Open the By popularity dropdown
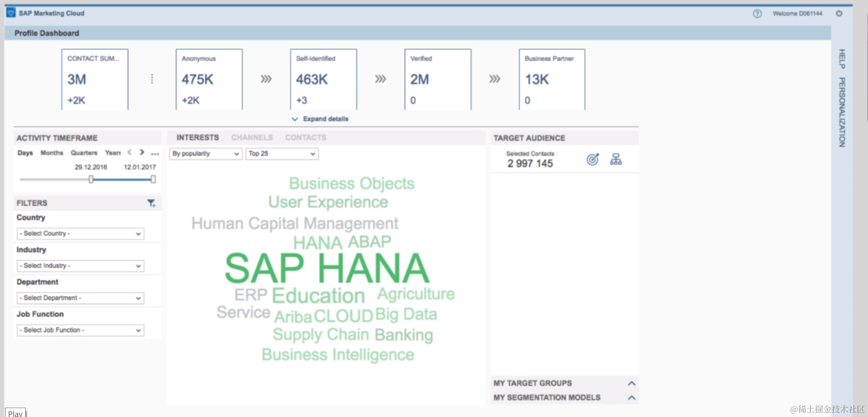Image resolution: width=868 pixels, height=417 pixels. point(206,154)
